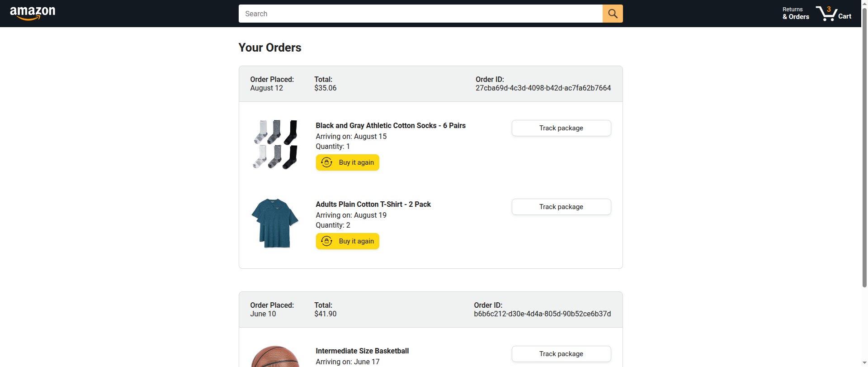Viewport: 868px width, 367px height.
Task: Click the blue T-shirt product image
Action: point(275,223)
